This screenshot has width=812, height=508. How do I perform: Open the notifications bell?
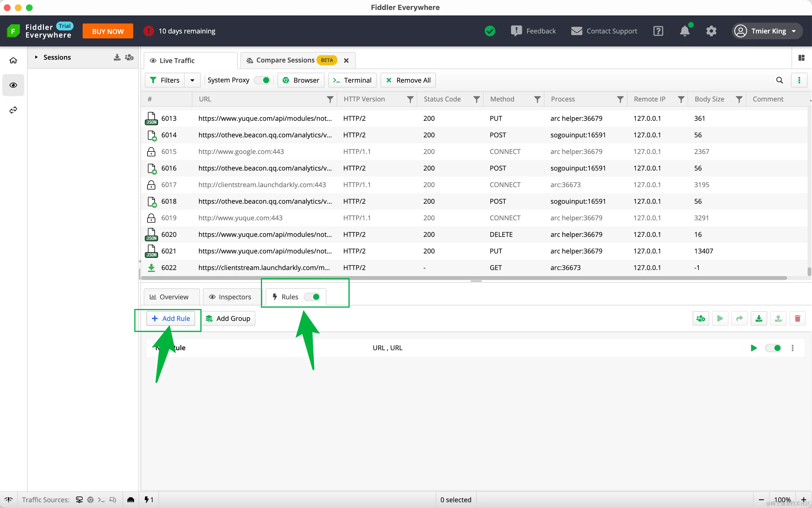tap(684, 31)
